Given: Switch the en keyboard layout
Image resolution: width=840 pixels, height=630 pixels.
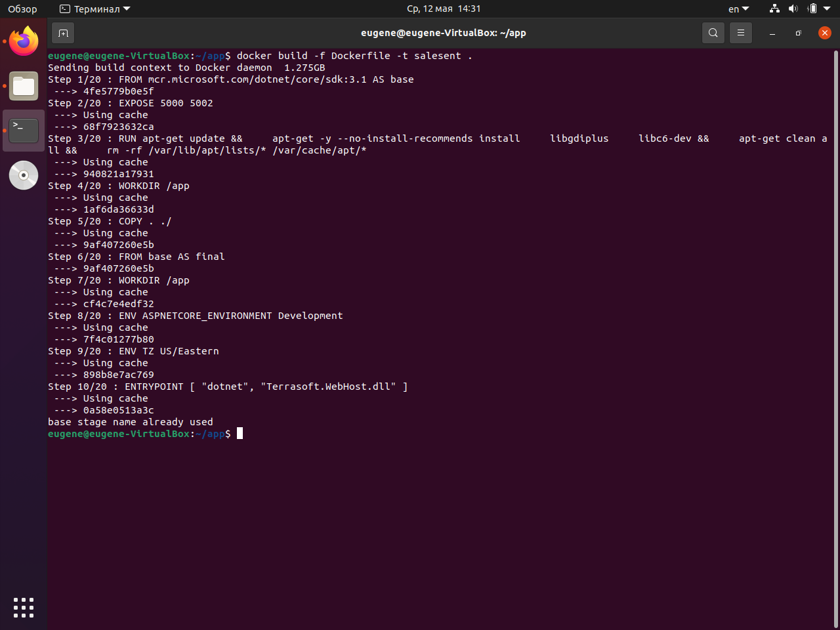Looking at the screenshot, I should pyautogui.click(x=738, y=9).
